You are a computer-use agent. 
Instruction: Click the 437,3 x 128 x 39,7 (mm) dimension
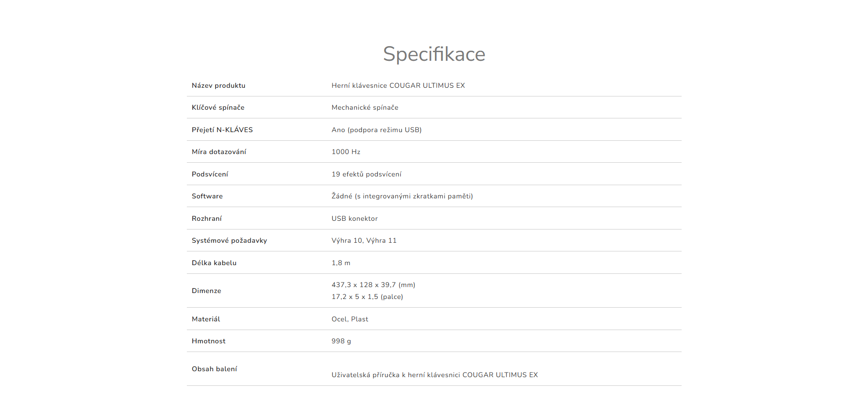tap(373, 285)
